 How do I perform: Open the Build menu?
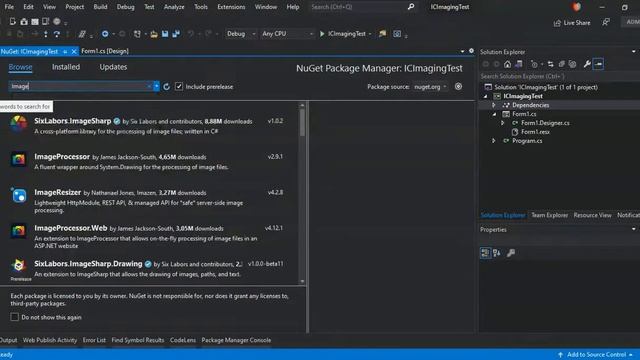100,7
